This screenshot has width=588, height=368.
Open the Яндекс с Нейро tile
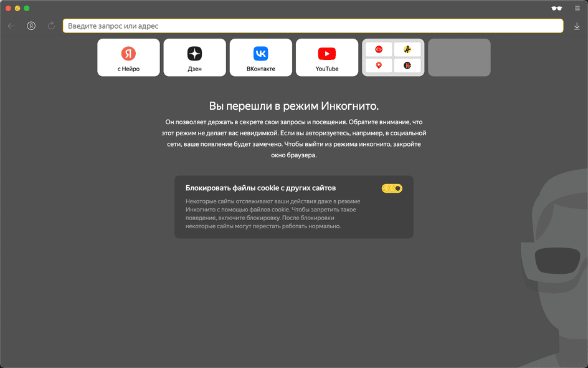click(x=128, y=57)
